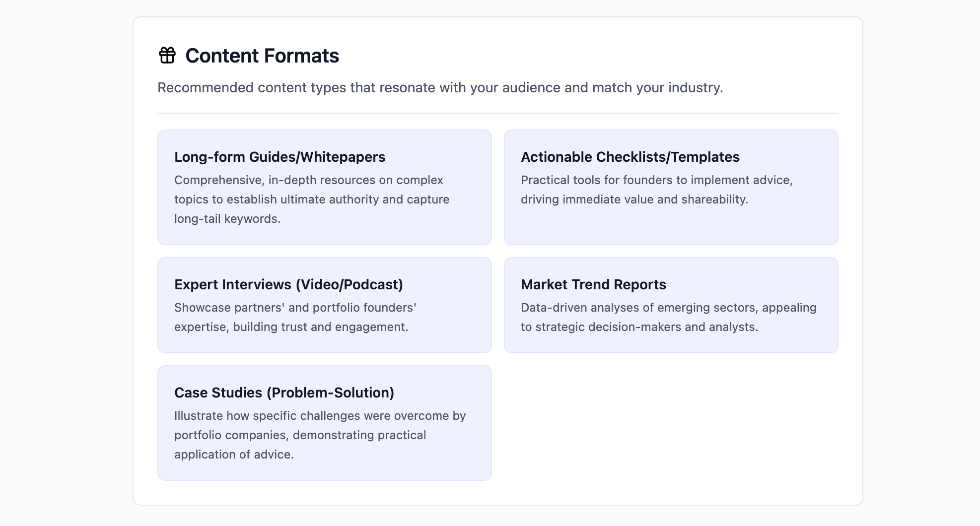Click the 'Illustrate how specific challenges' description
This screenshot has width=980, height=526.
click(x=320, y=435)
